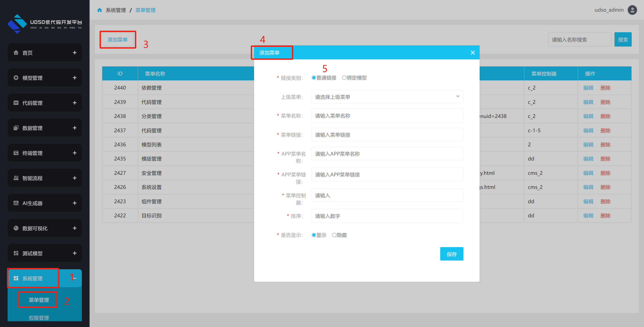The image size is (644, 327).
Task: Select the 普通链接 radio option
Action: click(314, 78)
